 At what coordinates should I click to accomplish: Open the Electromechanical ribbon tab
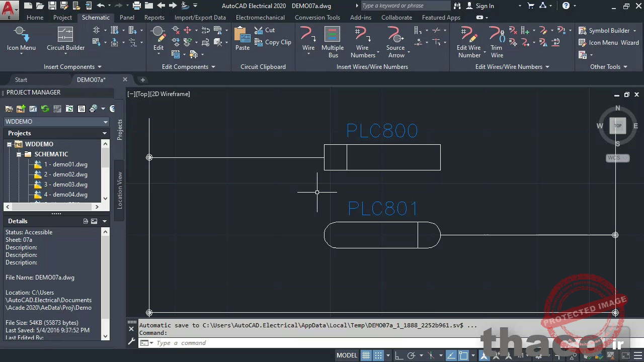click(260, 17)
